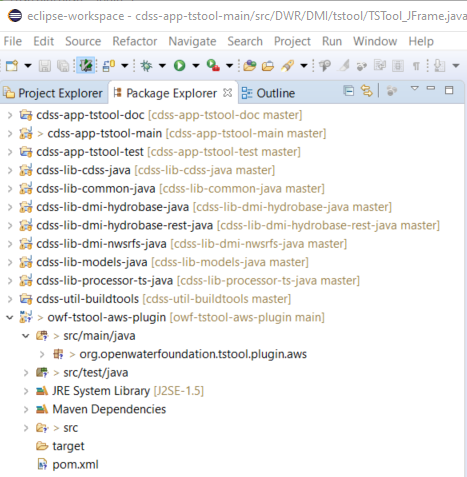Open the Project menu

pos(292,41)
